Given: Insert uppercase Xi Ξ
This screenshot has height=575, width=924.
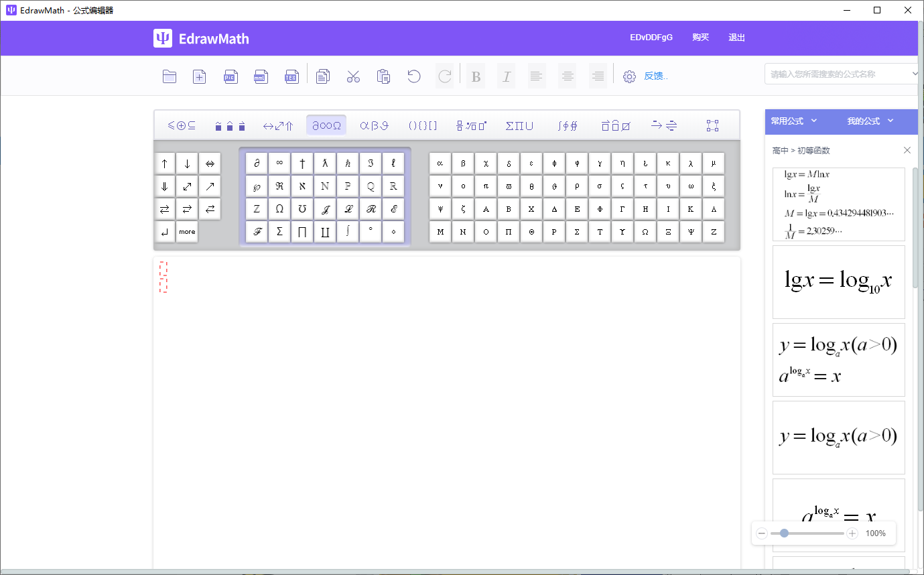Looking at the screenshot, I should click(x=668, y=231).
